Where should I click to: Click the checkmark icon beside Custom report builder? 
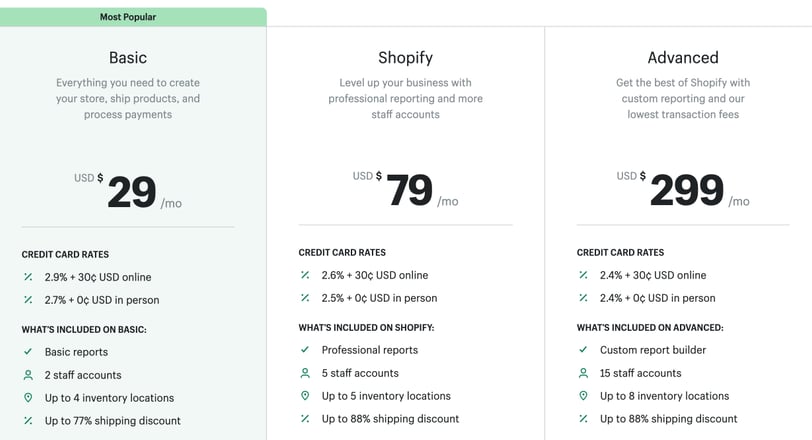click(583, 349)
